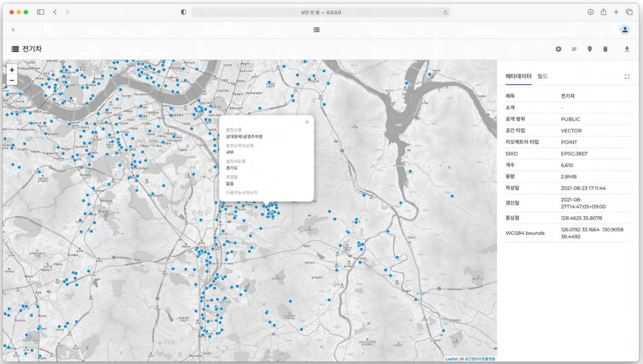Toggle Safari sidebar panel
The width and height of the screenshot is (643, 364).
click(x=40, y=12)
